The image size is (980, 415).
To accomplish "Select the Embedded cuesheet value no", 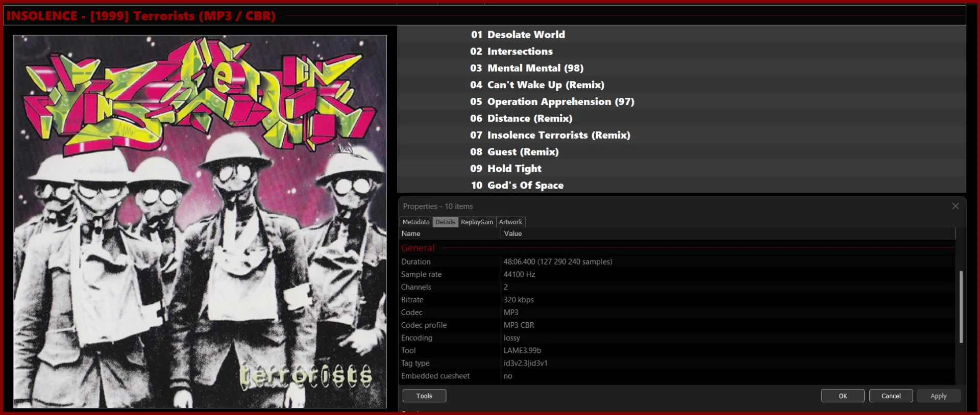I will 508,376.
